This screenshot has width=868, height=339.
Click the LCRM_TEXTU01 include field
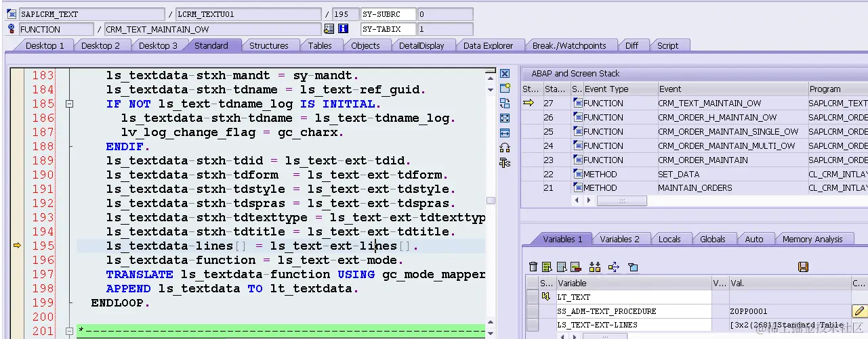[x=248, y=14]
